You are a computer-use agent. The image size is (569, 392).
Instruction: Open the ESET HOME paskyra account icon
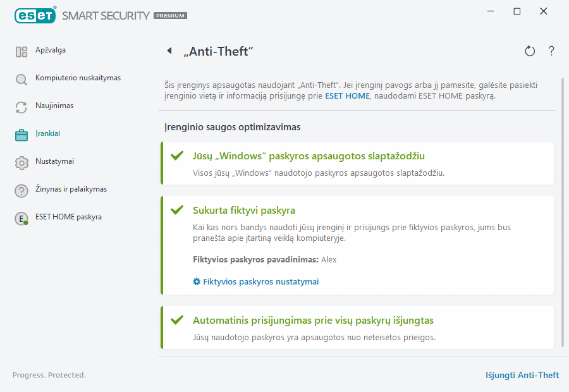[x=21, y=217]
